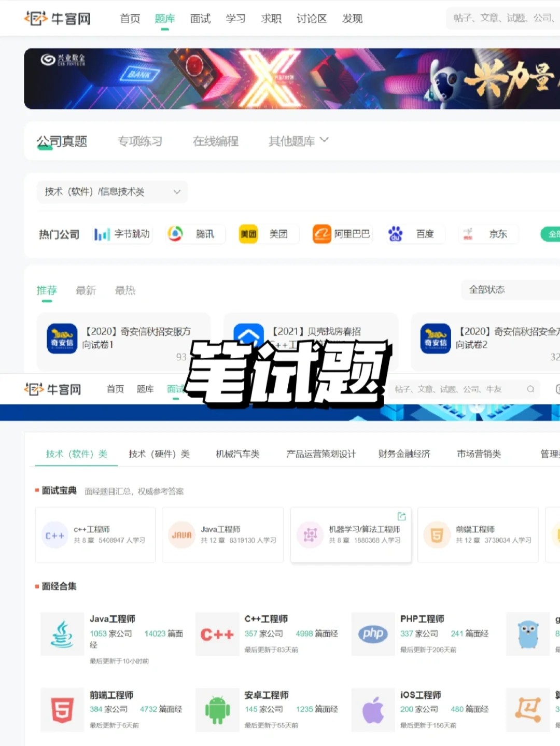Click the search magnifier icon in lower header
Image resolution: width=560 pixels, height=746 pixels.
530,389
